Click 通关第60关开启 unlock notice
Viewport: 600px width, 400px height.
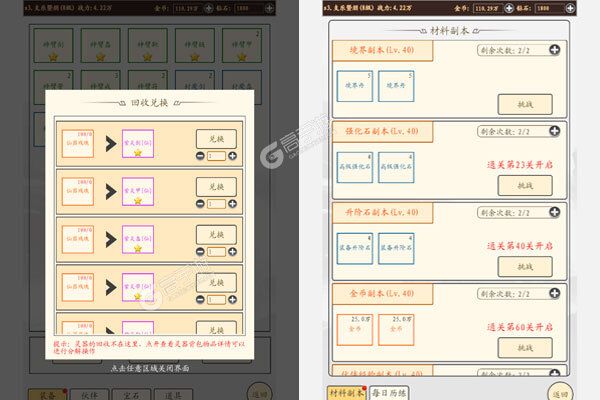(x=520, y=327)
